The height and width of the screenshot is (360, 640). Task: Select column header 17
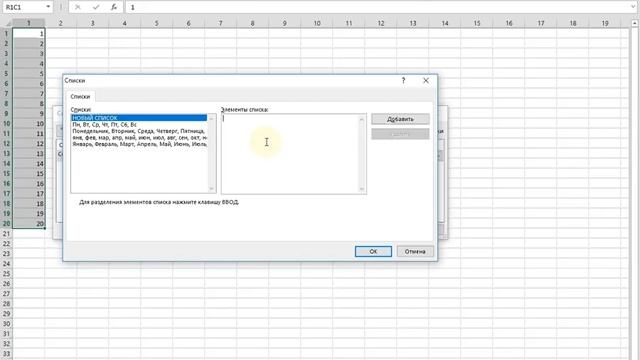[x=541, y=23]
